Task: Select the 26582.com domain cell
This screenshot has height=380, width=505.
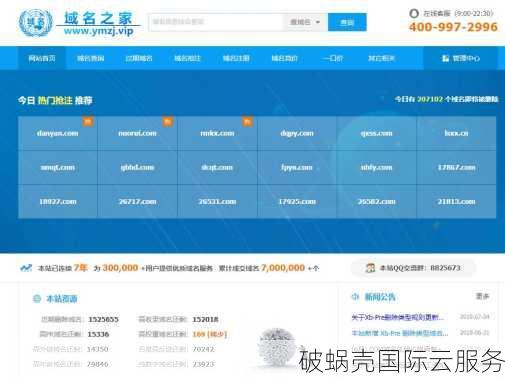Action: click(377, 202)
